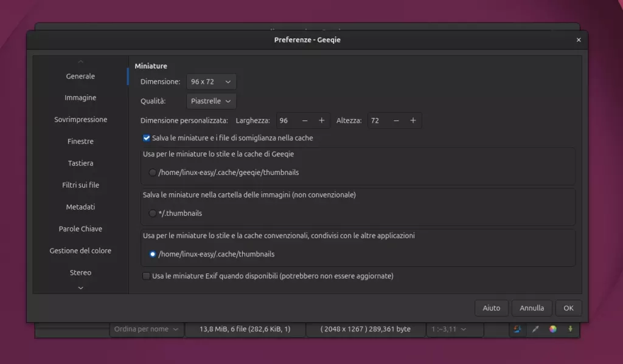Open the Qualità Piastrelle dropdown
This screenshot has width=623, height=364.
click(211, 101)
